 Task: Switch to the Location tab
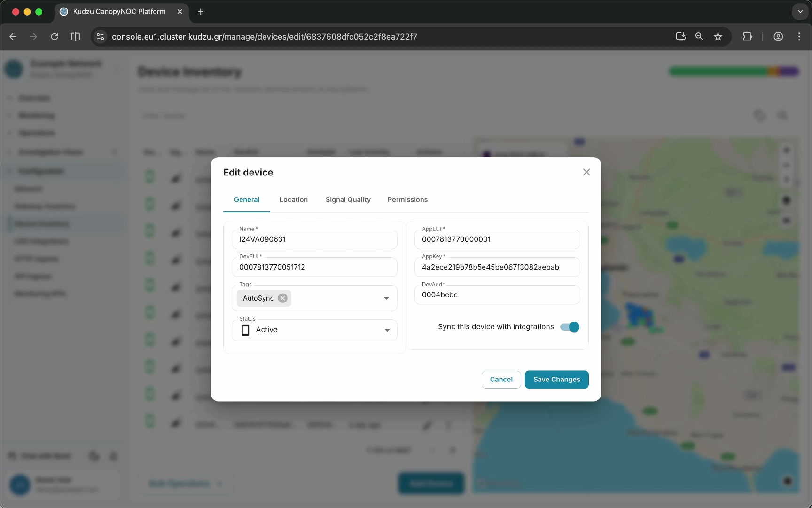click(293, 200)
